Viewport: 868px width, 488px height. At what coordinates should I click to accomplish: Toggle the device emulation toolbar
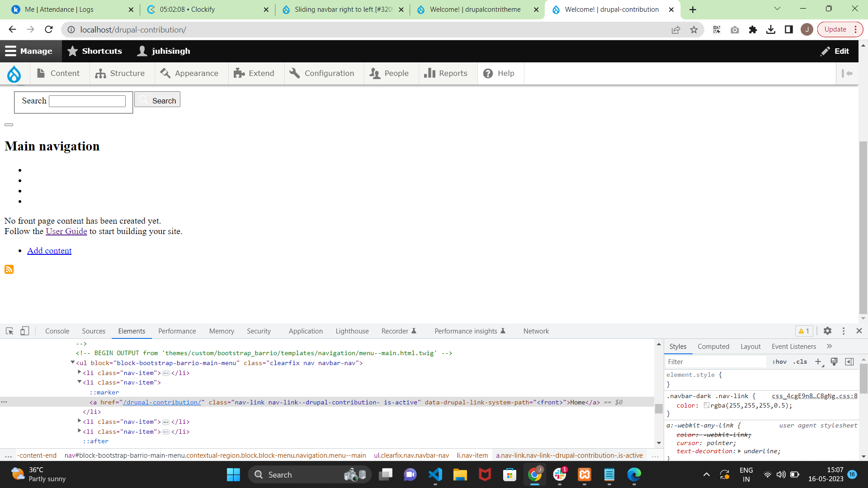25,331
